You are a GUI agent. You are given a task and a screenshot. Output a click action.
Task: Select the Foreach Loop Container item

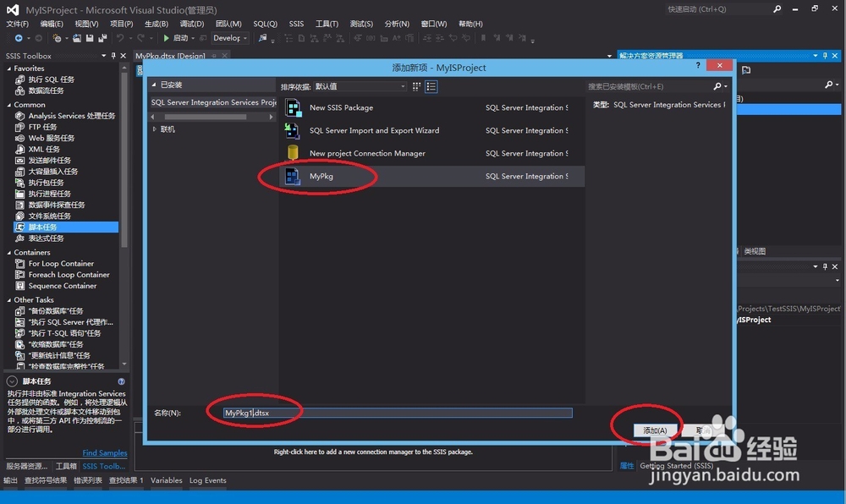(x=69, y=275)
